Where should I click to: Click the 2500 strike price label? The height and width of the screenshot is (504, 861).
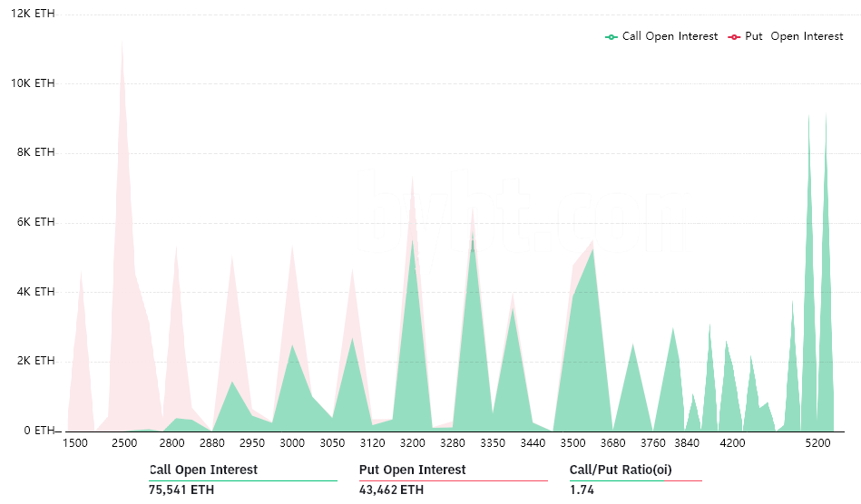(x=124, y=443)
